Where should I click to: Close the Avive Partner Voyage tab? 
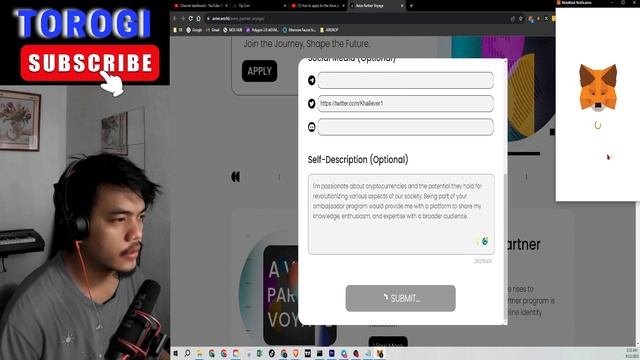click(x=402, y=6)
